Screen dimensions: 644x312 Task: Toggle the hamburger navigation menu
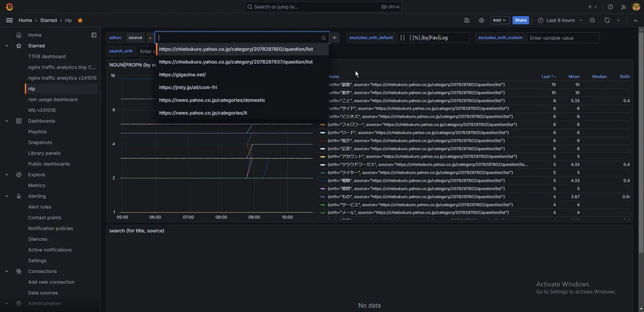tap(9, 20)
